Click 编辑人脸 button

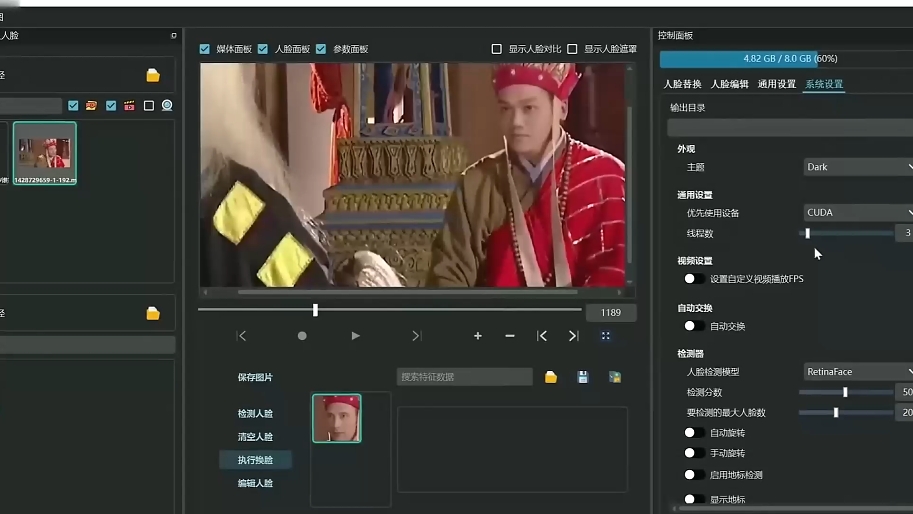tap(255, 483)
